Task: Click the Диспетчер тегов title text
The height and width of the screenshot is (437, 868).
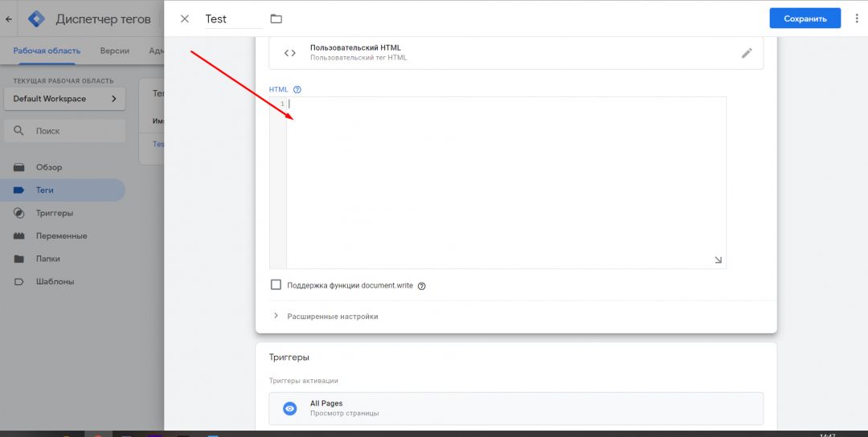Action: click(103, 18)
